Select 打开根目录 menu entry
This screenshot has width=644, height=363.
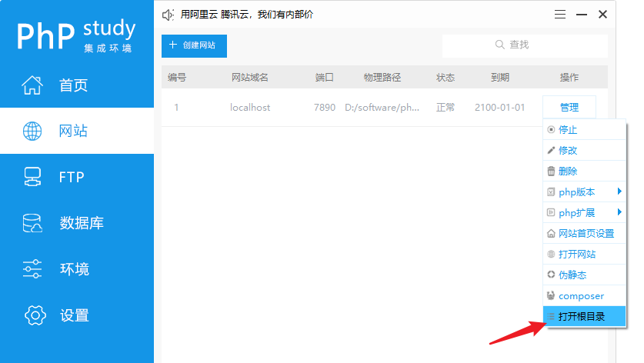pyautogui.click(x=585, y=317)
